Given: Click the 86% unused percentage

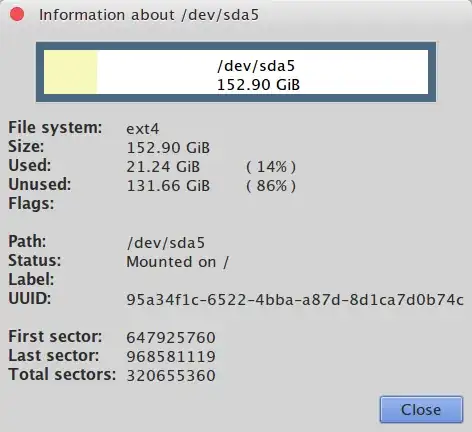Looking at the screenshot, I should pyautogui.click(x=271, y=186).
